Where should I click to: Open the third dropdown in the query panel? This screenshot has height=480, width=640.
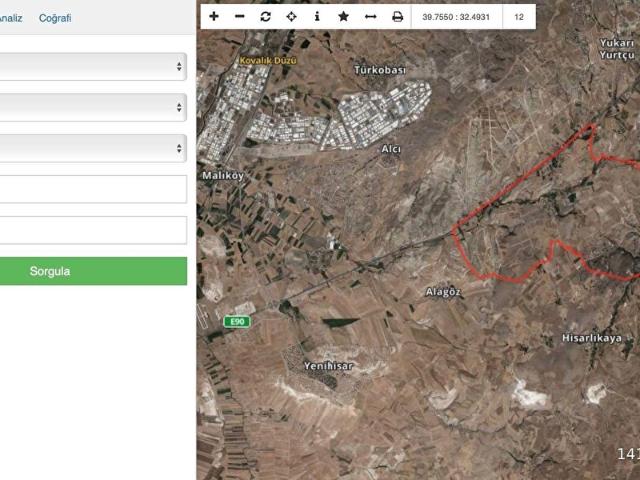[93, 148]
